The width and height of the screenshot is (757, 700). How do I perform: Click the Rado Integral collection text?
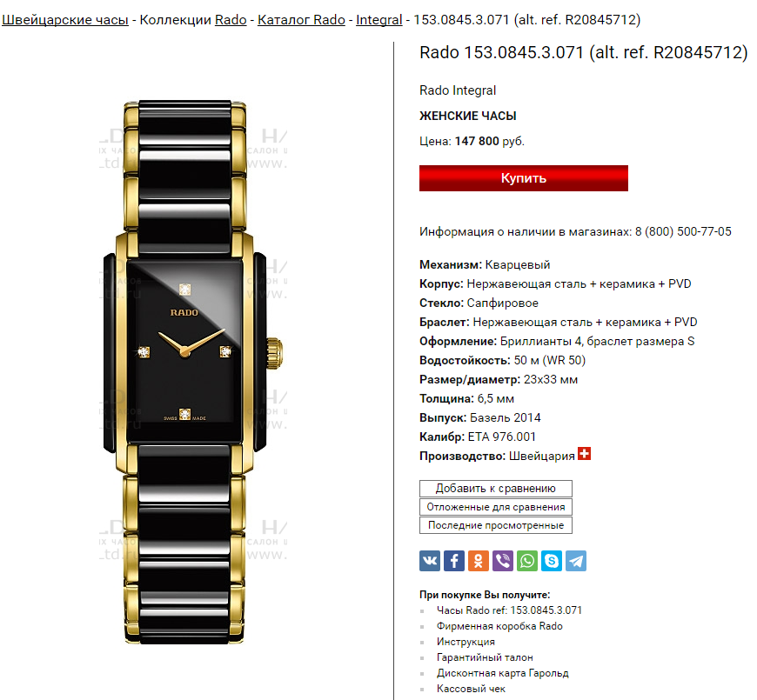[458, 90]
